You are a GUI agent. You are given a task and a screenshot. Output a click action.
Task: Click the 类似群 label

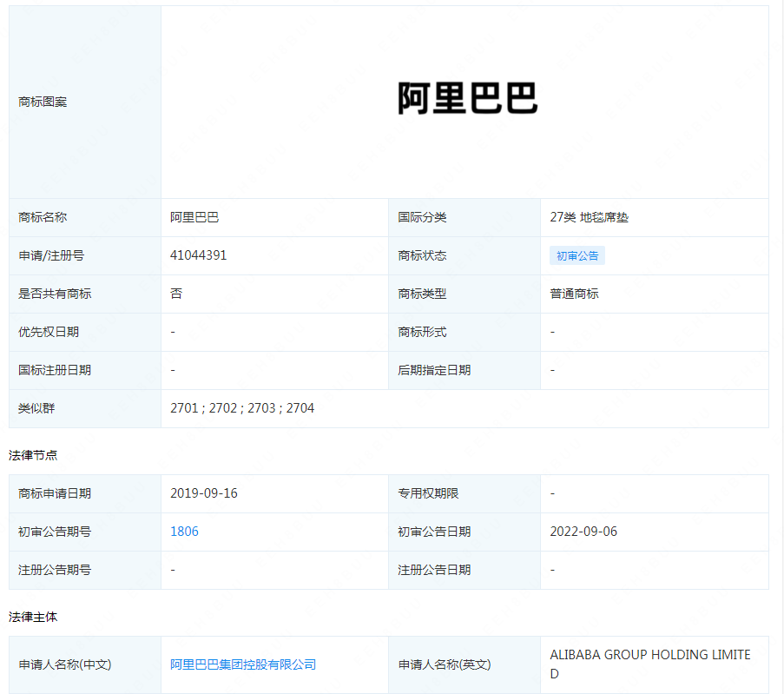pos(36,408)
